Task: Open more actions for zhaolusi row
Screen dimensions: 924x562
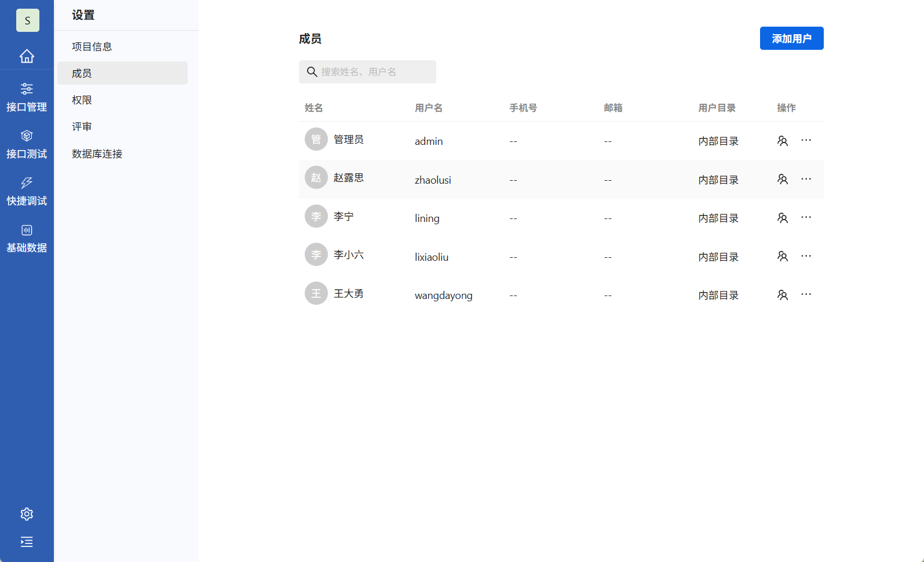Action: coord(806,179)
